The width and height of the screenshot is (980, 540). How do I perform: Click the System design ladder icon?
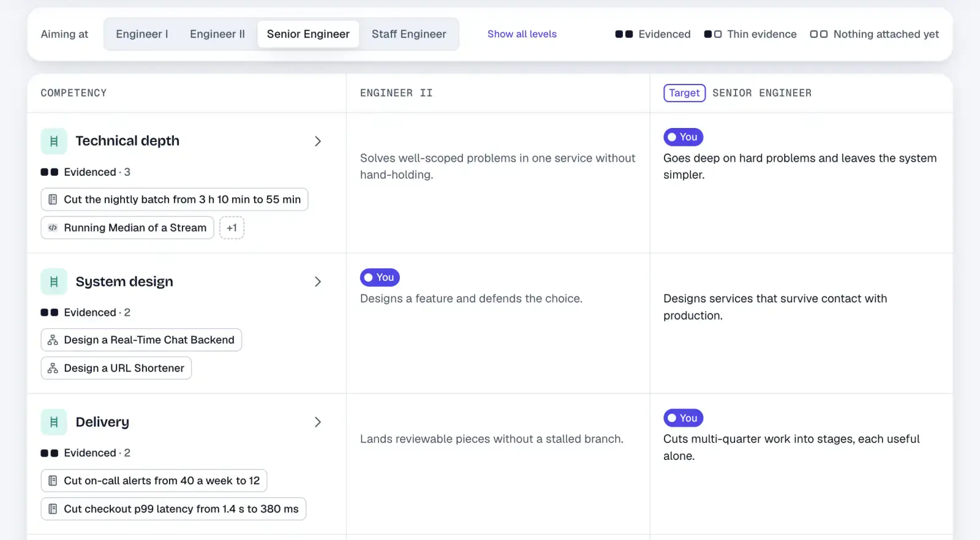click(x=54, y=282)
